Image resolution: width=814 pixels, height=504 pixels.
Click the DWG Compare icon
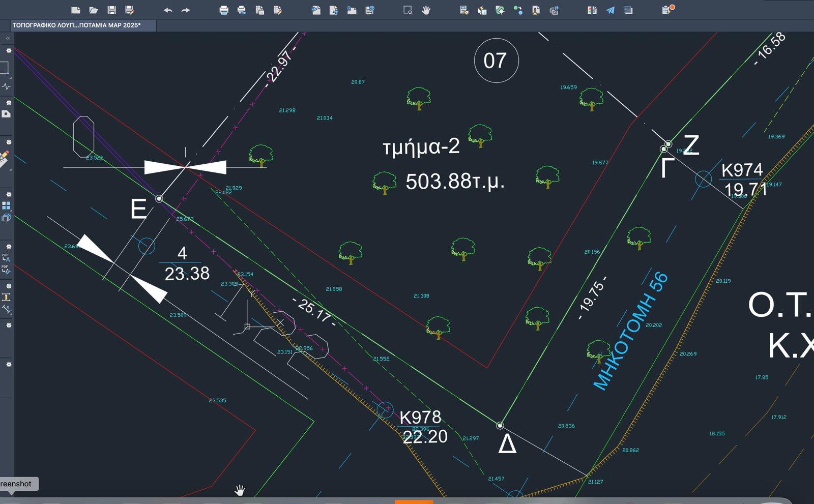click(592, 10)
